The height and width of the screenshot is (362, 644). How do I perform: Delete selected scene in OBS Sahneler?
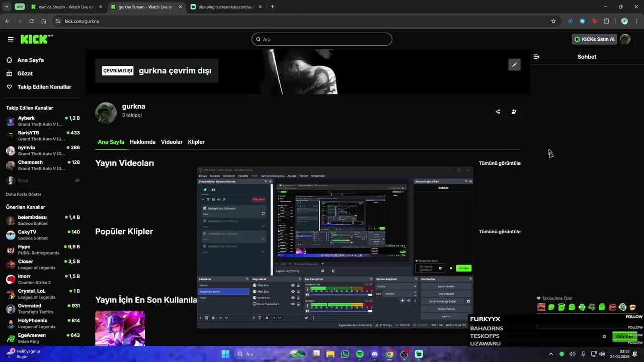(207, 318)
